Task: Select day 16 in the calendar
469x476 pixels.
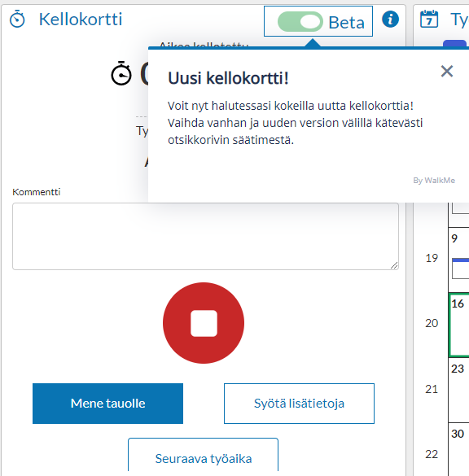Action: coord(459,325)
